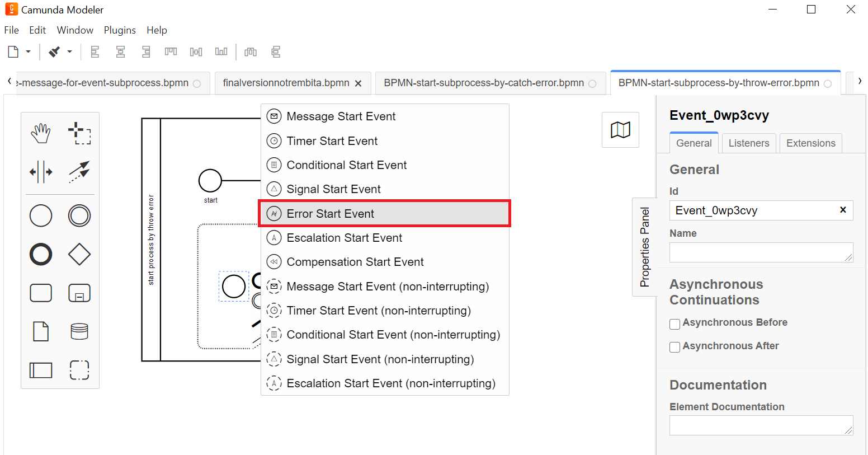Image resolution: width=868 pixels, height=455 pixels.
Task: Enable Asynchronous Before checkbox
Action: 675,324
